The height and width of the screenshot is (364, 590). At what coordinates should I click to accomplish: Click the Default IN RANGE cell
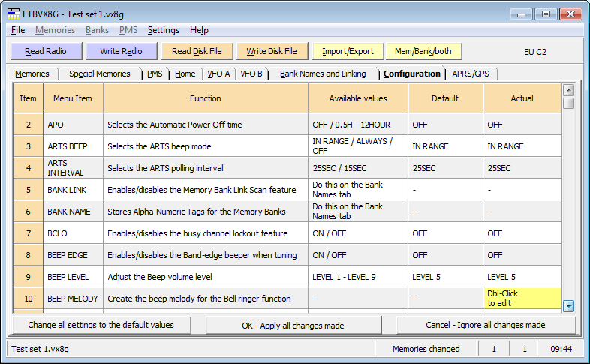point(445,146)
